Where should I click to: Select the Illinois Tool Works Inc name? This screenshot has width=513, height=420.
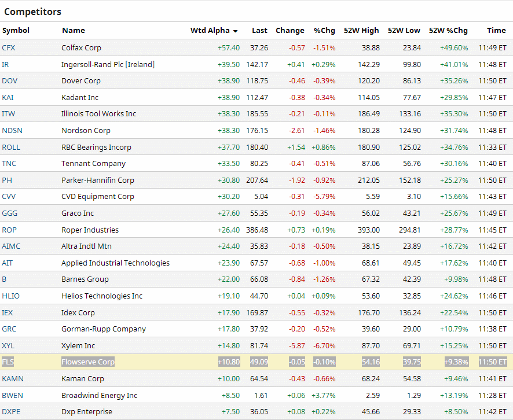click(98, 114)
